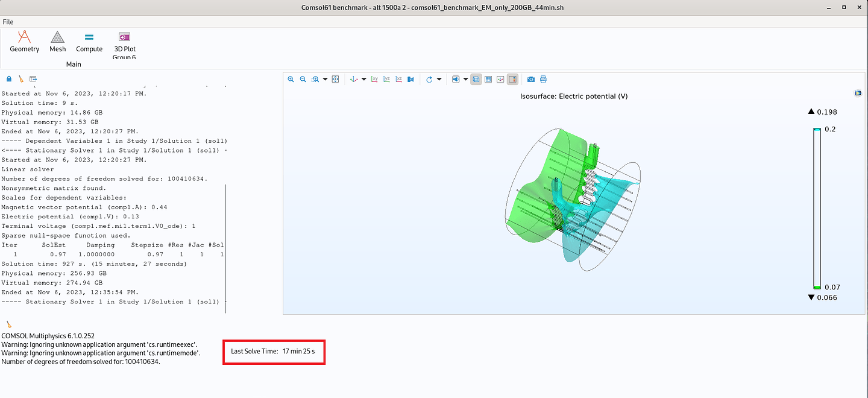Capture a snapshot with the camera icon
The image size is (868, 398).
[531, 79]
